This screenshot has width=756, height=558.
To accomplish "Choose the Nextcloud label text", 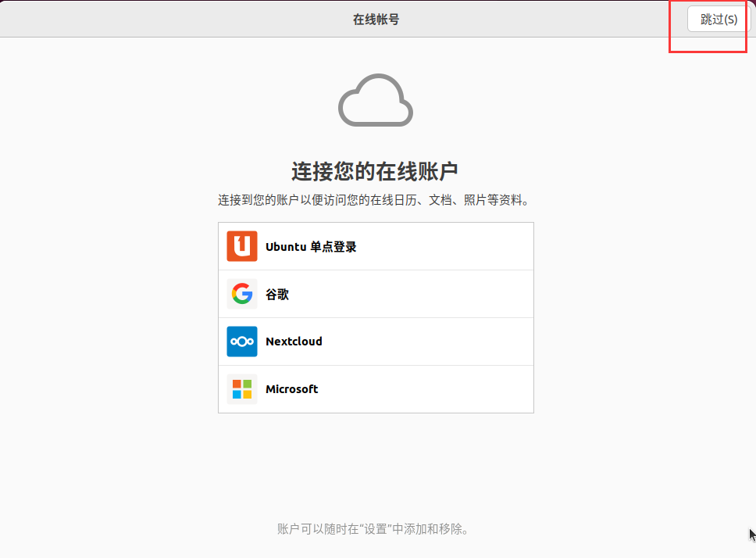I will (x=294, y=342).
